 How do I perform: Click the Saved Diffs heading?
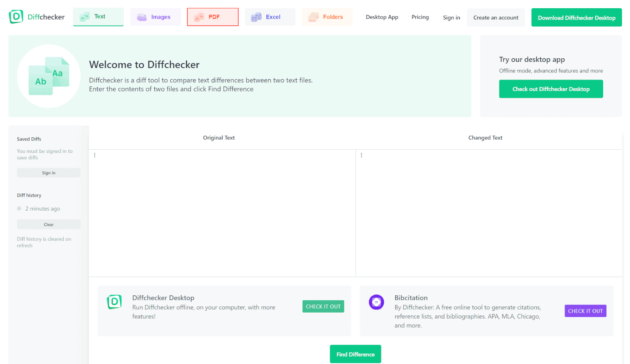point(29,139)
